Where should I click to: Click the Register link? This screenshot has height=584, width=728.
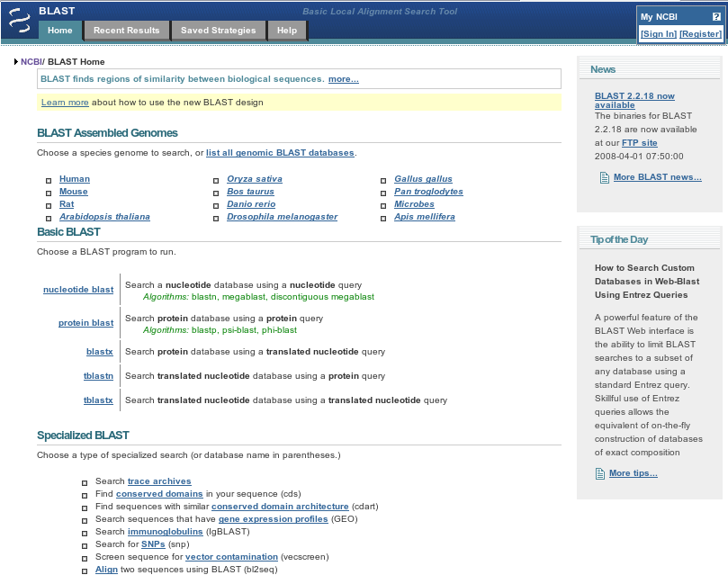[701, 34]
